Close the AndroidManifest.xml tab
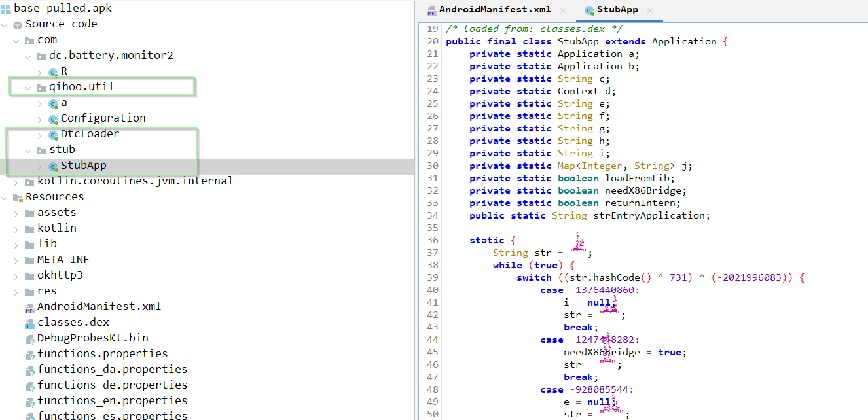Image resolution: width=868 pixels, height=420 pixels. (563, 10)
